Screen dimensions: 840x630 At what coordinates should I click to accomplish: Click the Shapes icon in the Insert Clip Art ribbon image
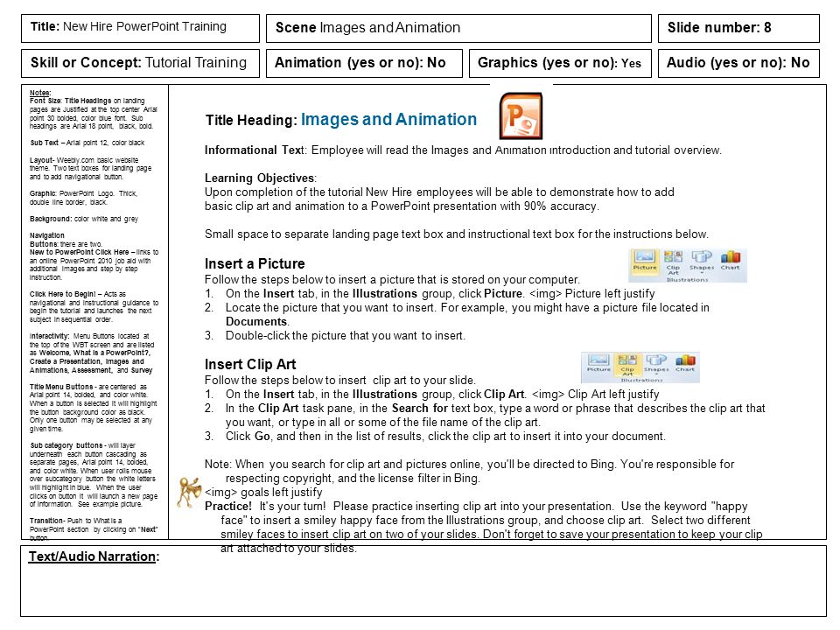656,362
